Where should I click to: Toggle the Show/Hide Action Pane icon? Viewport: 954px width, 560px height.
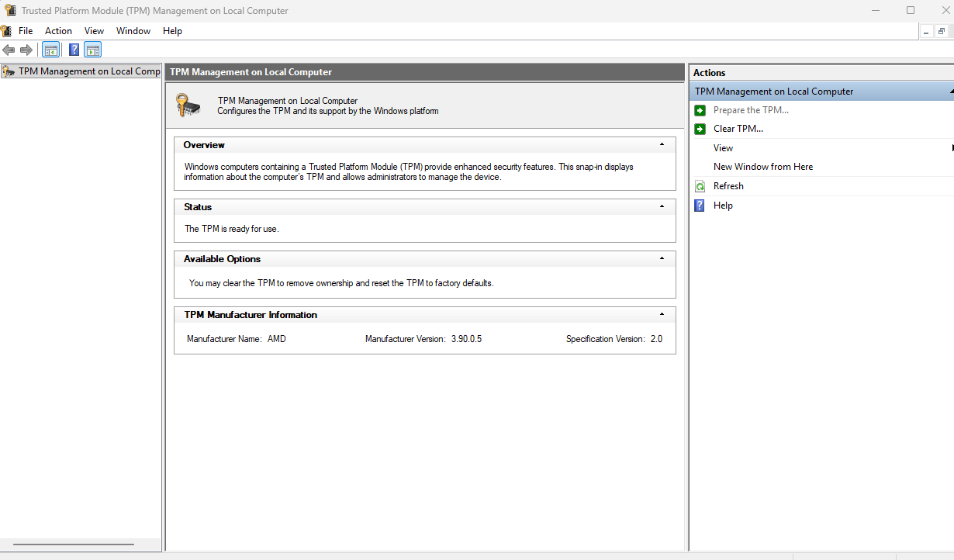tap(93, 50)
